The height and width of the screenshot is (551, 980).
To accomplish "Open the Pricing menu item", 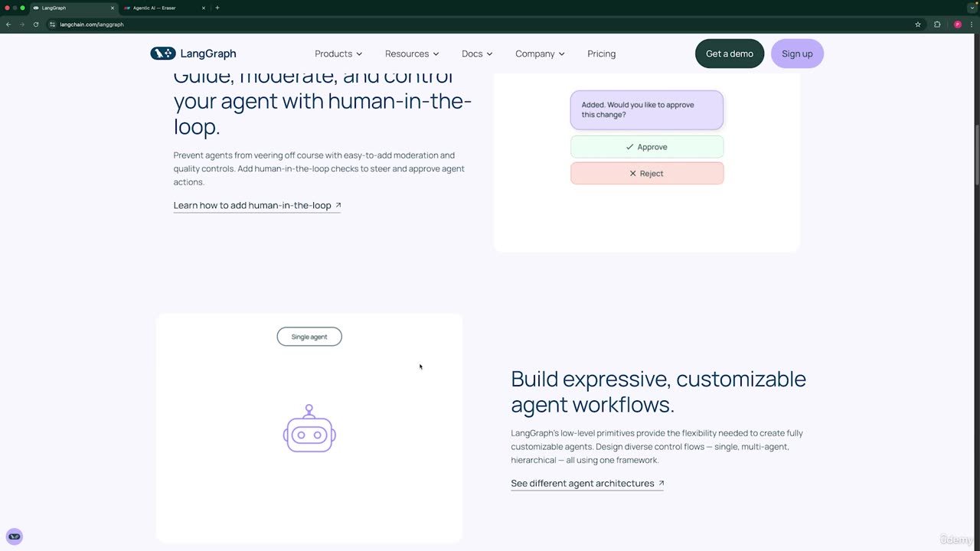I will pyautogui.click(x=601, y=54).
